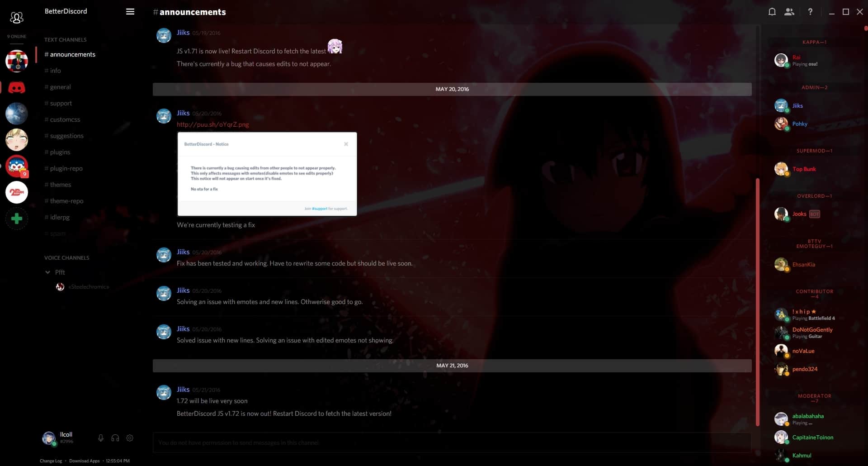This screenshot has width=868, height=466.
Task: Switch to the #general channel
Action: (60, 87)
